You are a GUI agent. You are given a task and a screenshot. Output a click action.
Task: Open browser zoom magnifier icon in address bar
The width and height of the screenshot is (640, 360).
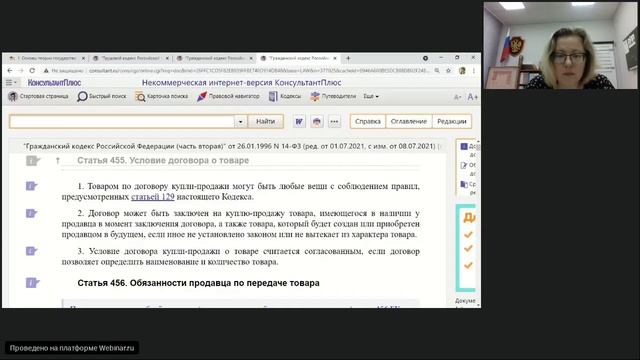click(x=437, y=71)
